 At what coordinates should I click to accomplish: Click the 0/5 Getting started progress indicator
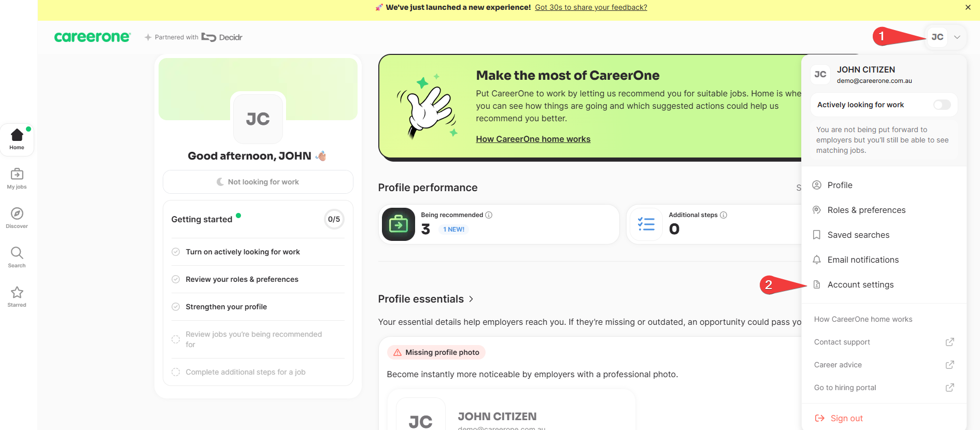(334, 219)
